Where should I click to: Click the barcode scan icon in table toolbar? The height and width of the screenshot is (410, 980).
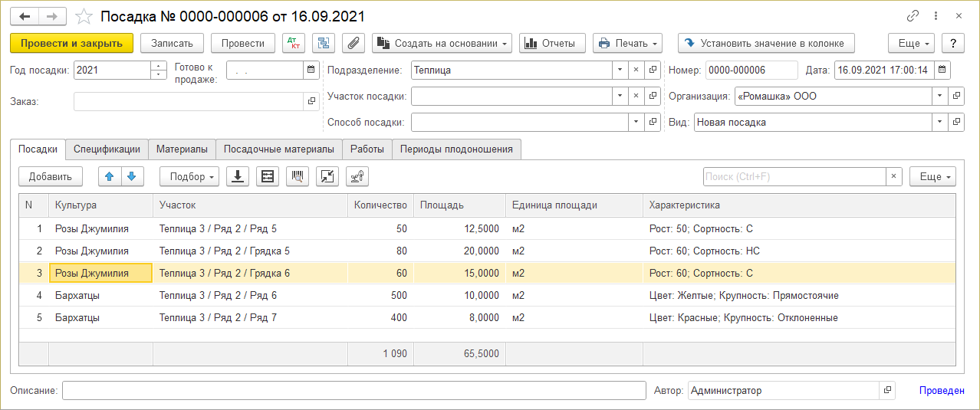pyautogui.click(x=297, y=176)
